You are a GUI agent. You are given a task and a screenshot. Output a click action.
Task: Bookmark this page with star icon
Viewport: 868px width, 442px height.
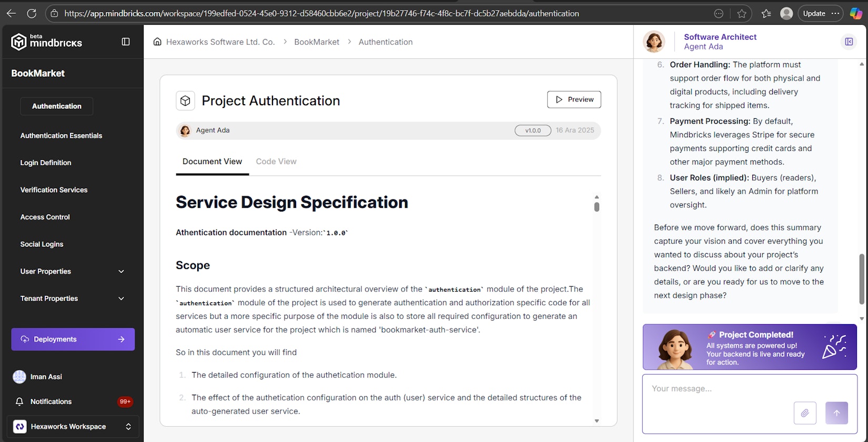[742, 14]
